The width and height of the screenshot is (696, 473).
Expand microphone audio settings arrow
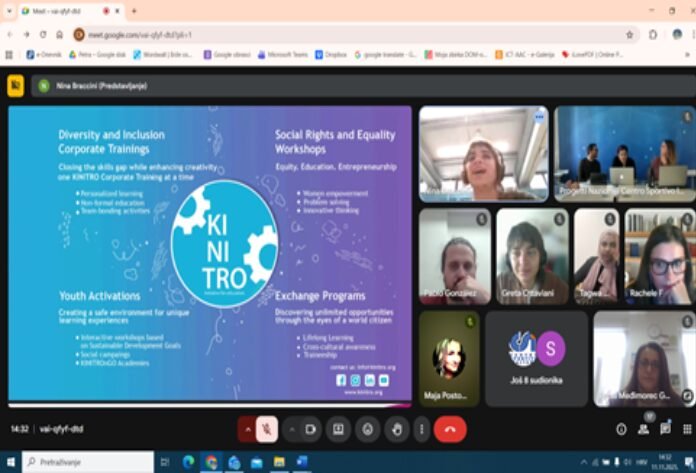point(247,429)
